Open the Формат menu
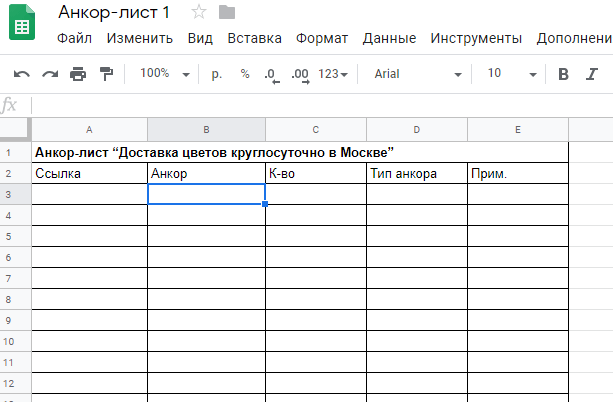The width and height of the screenshot is (613, 402). click(322, 38)
